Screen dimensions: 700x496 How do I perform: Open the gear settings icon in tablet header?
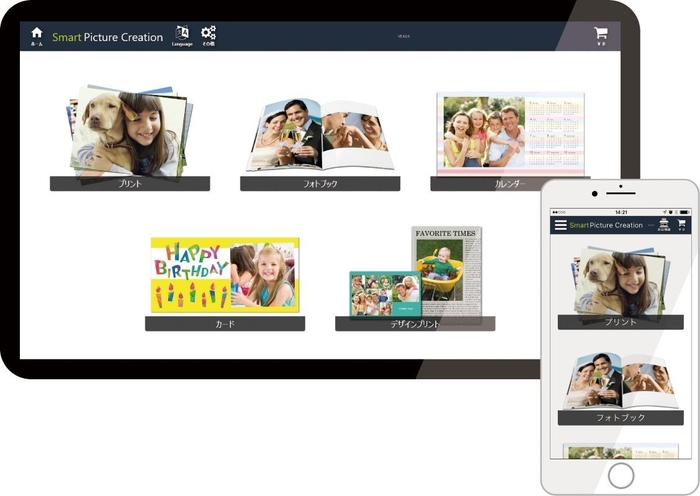[208, 36]
